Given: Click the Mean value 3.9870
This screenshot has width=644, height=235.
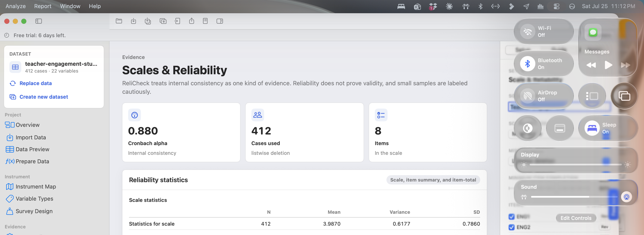Looking at the screenshot, I should coord(332,224).
